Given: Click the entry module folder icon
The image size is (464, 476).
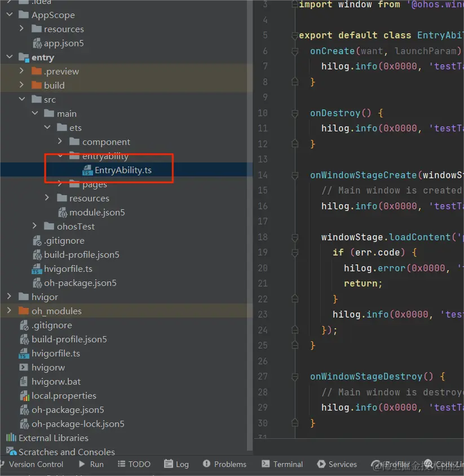Looking at the screenshot, I should tap(24, 58).
